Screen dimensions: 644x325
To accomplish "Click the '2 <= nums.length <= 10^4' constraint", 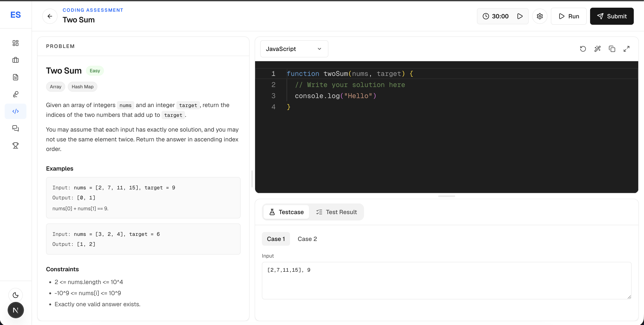I will point(89,282).
